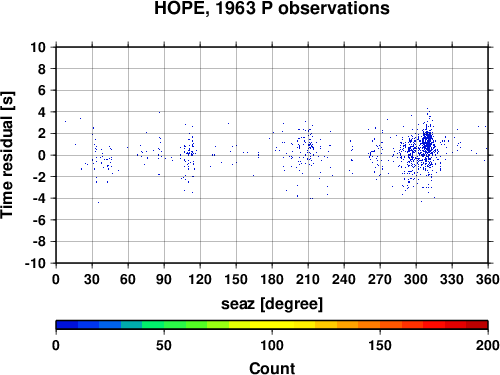This screenshot has height=375, width=500.
Task: Click the 'seaz [degree]' axis label
Action: click(x=272, y=304)
